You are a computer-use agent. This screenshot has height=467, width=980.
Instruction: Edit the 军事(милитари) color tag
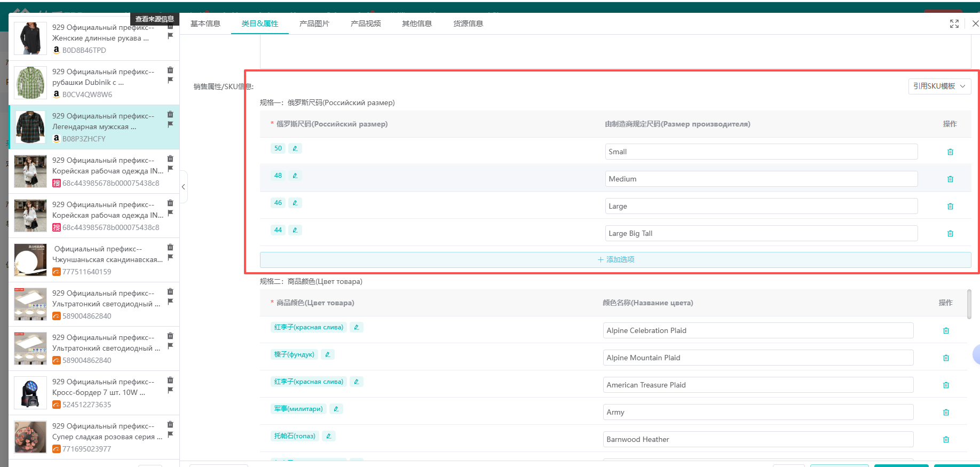click(336, 409)
